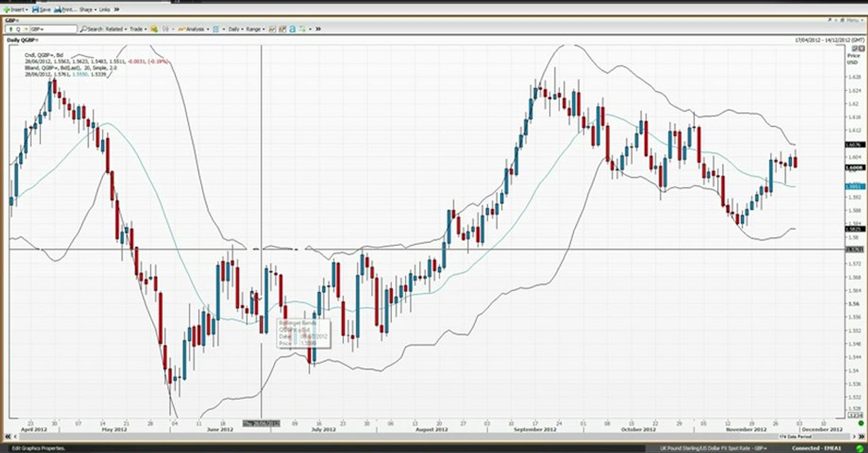
Task: Open the Insert dropdown menu
Action: (16, 10)
